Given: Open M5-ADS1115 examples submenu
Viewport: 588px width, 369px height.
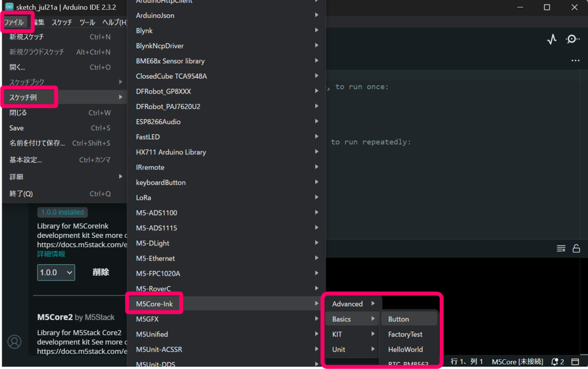Looking at the screenshot, I should 226,228.
